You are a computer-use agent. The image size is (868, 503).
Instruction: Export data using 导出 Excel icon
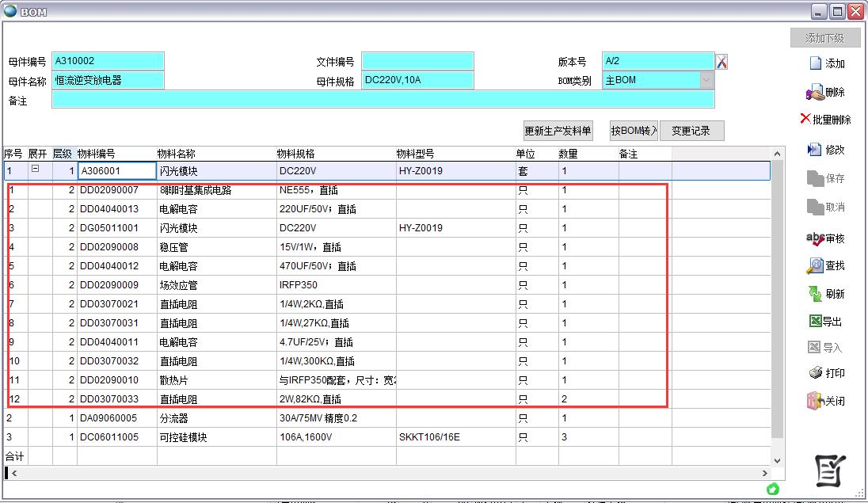826,322
